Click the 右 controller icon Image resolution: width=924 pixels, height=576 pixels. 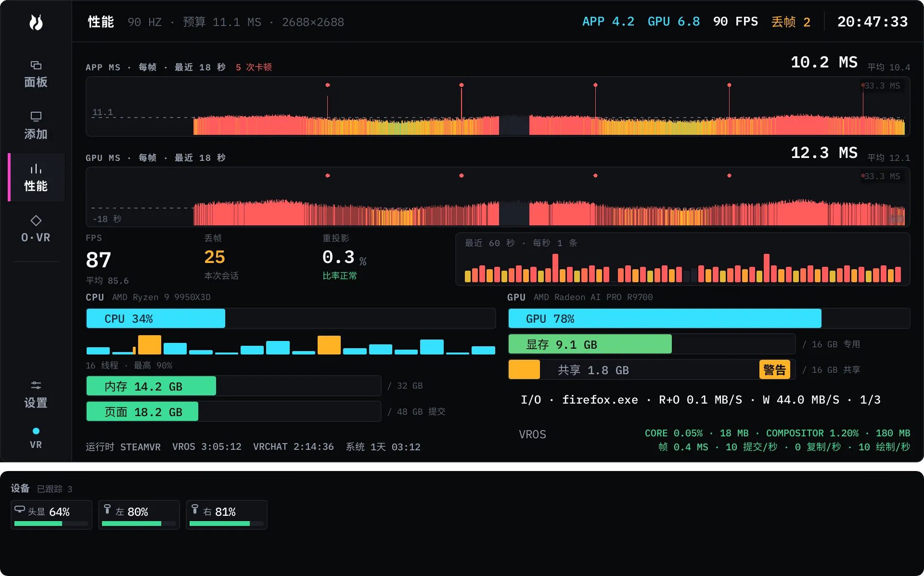pos(195,509)
